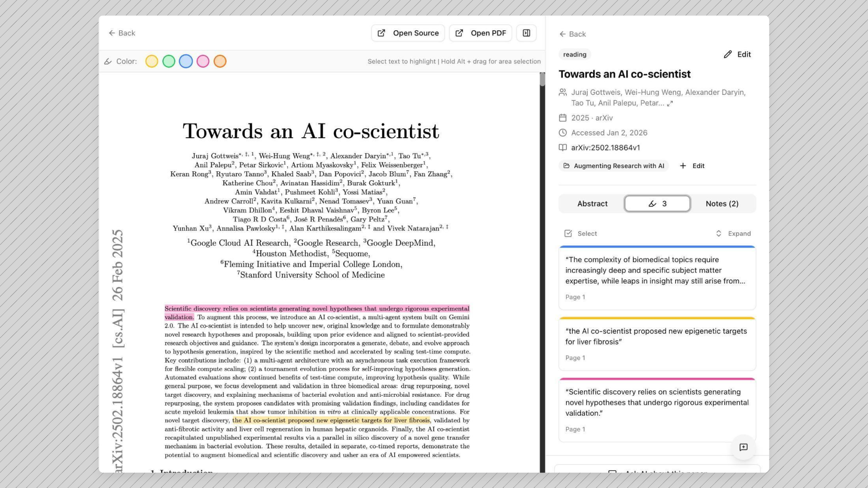
Task: Open the highlights count tab showing 3
Action: click(657, 203)
